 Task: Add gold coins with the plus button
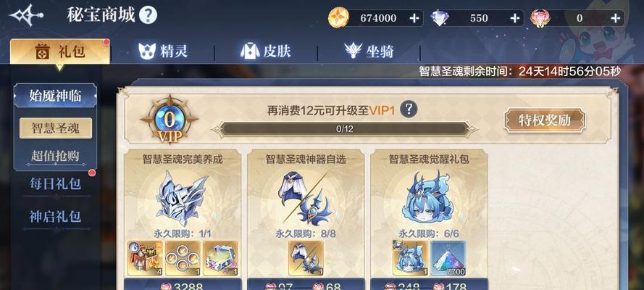pyautogui.click(x=414, y=18)
